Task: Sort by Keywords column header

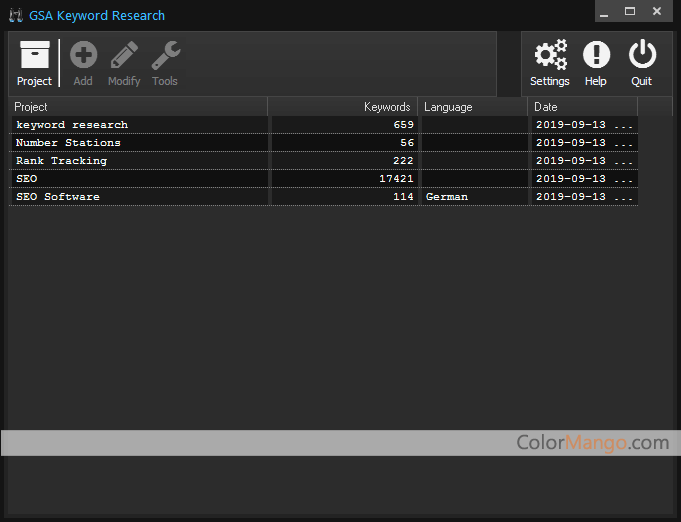Action: (x=343, y=107)
